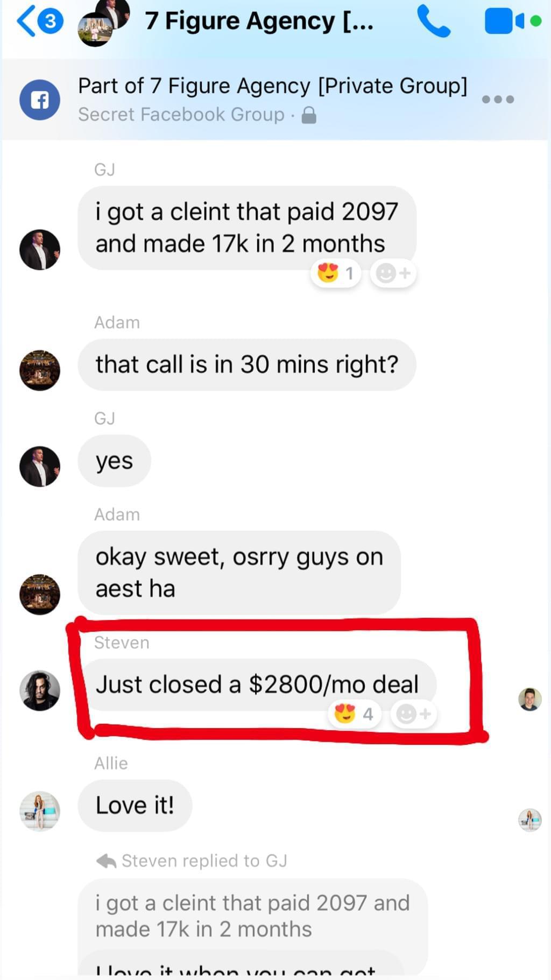The height and width of the screenshot is (980, 551).
Task: Start a video call with camera icon
Action: point(512,21)
